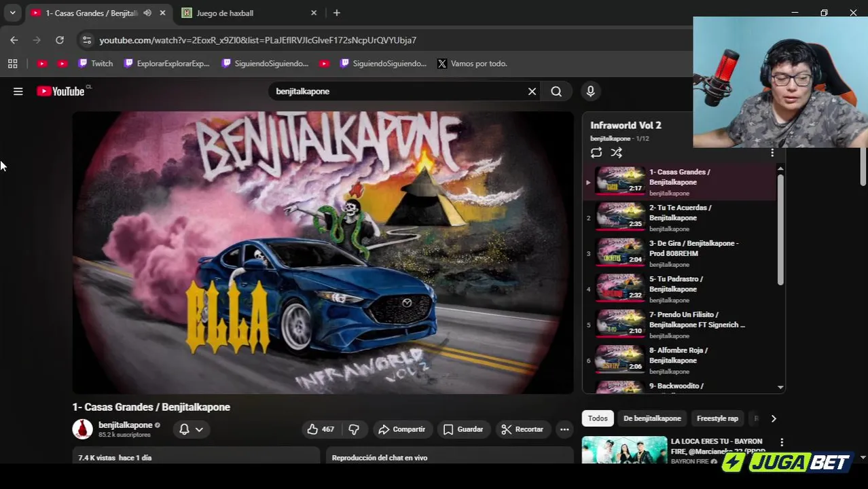Toggle loop playlist icon

coord(596,153)
